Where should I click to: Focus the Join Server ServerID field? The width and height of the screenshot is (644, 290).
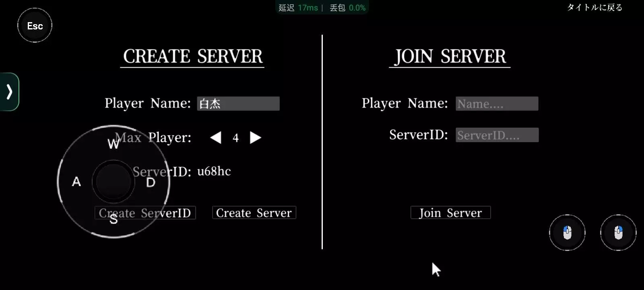(x=497, y=135)
